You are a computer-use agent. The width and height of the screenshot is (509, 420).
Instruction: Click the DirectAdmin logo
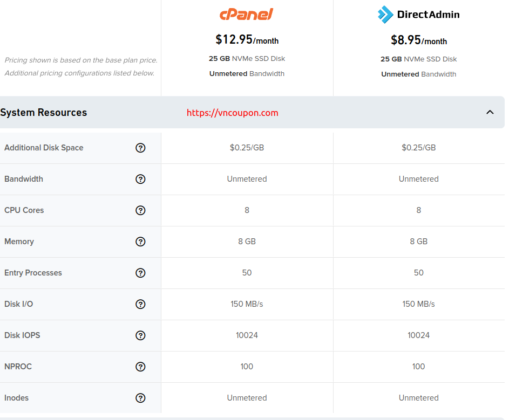point(418,14)
